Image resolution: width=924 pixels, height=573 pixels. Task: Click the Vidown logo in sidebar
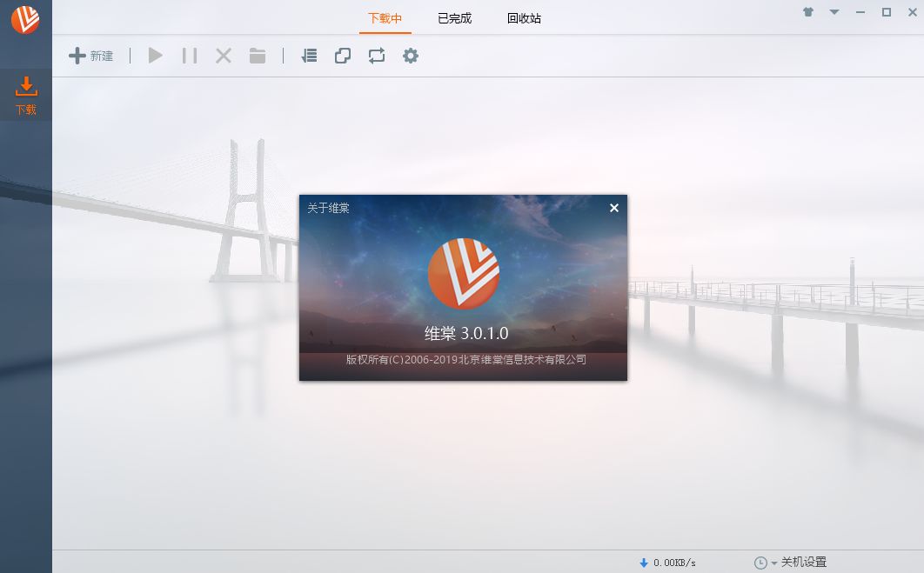point(25,19)
